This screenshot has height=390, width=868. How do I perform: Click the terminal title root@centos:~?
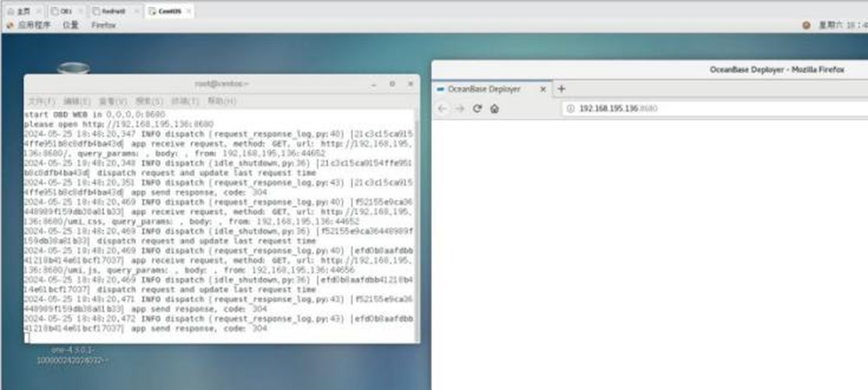[x=221, y=84]
